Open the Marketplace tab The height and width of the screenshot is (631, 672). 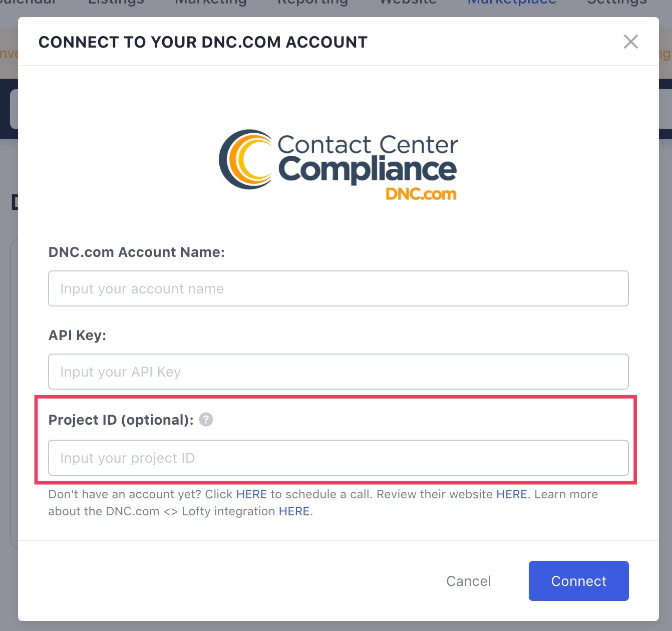tap(511, 3)
